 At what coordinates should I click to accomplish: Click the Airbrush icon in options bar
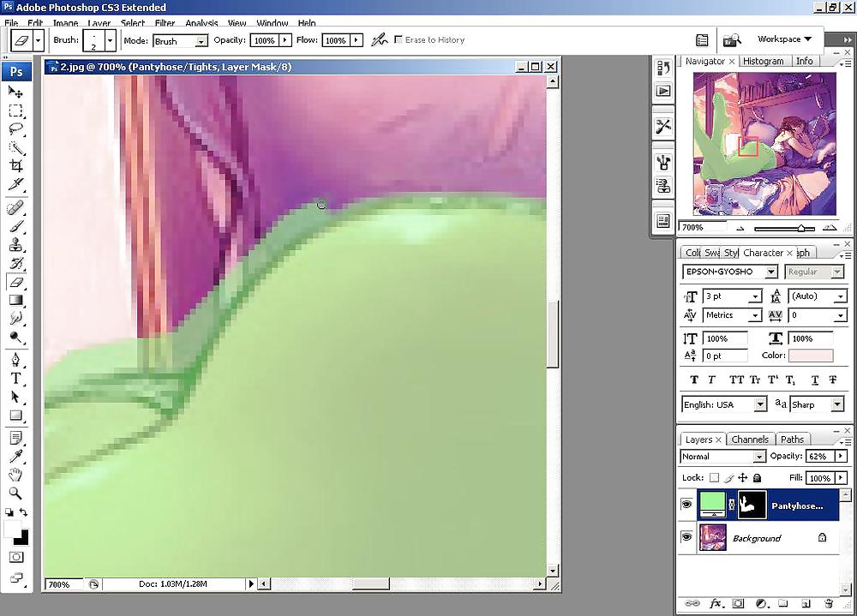pos(379,40)
